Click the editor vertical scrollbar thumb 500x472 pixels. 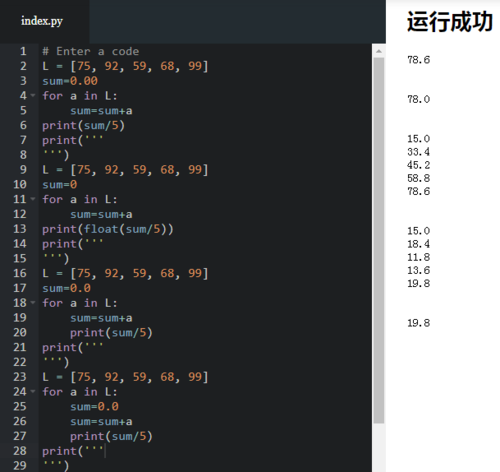click(x=379, y=240)
